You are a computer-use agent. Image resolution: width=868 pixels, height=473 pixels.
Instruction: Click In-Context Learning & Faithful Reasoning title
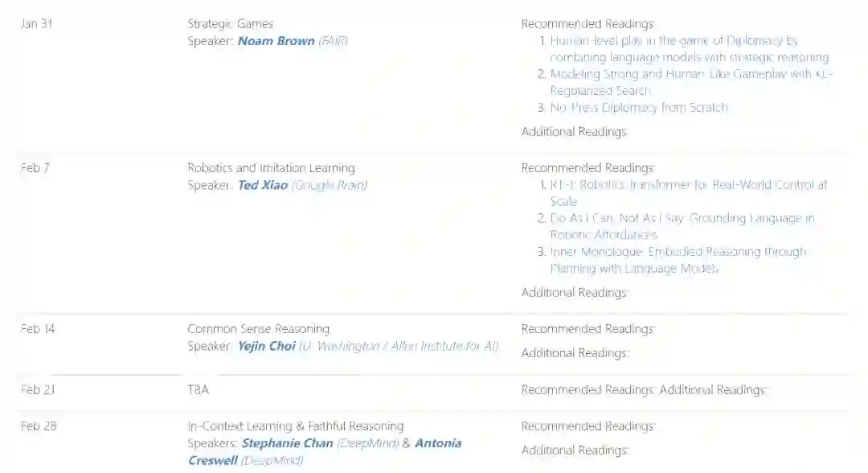tap(295, 426)
